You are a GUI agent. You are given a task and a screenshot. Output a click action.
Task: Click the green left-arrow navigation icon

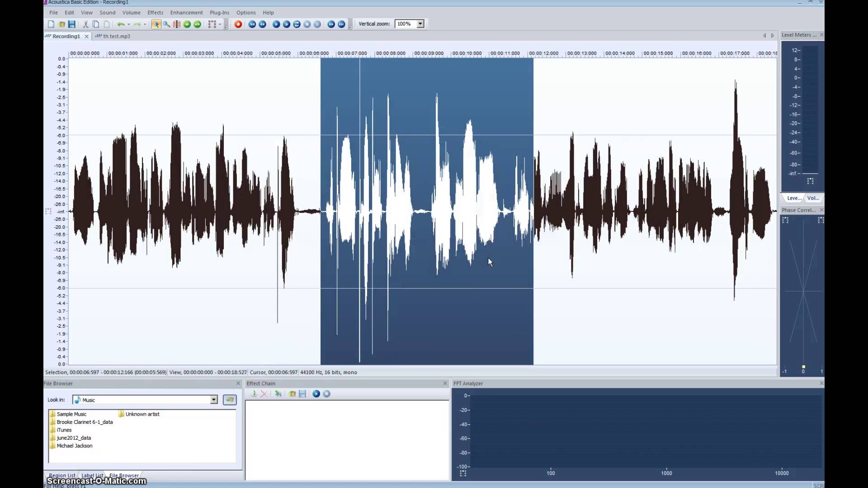(x=187, y=24)
